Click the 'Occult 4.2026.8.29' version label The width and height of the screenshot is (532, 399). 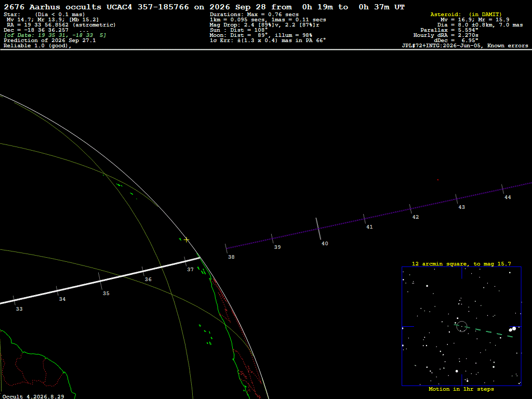(x=33, y=396)
